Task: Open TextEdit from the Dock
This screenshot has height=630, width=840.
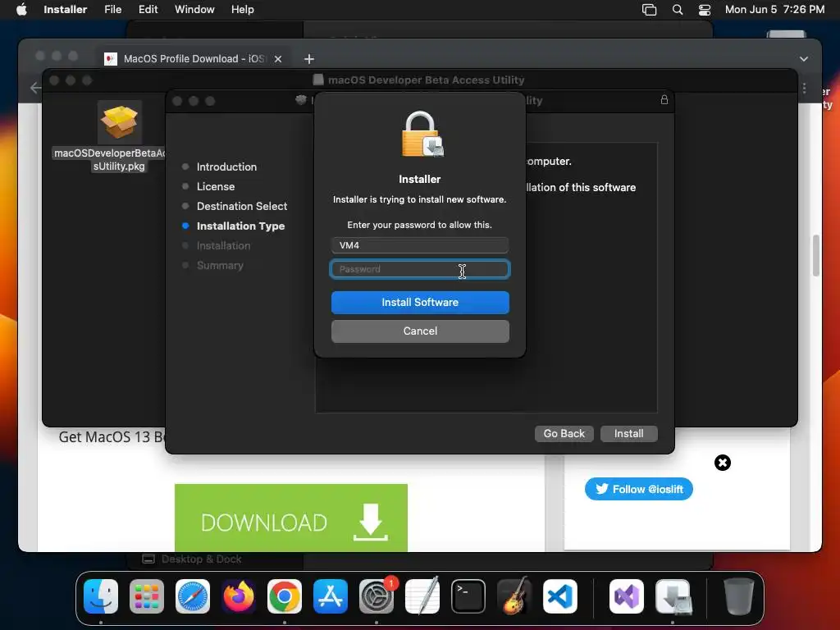Action: point(422,596)
